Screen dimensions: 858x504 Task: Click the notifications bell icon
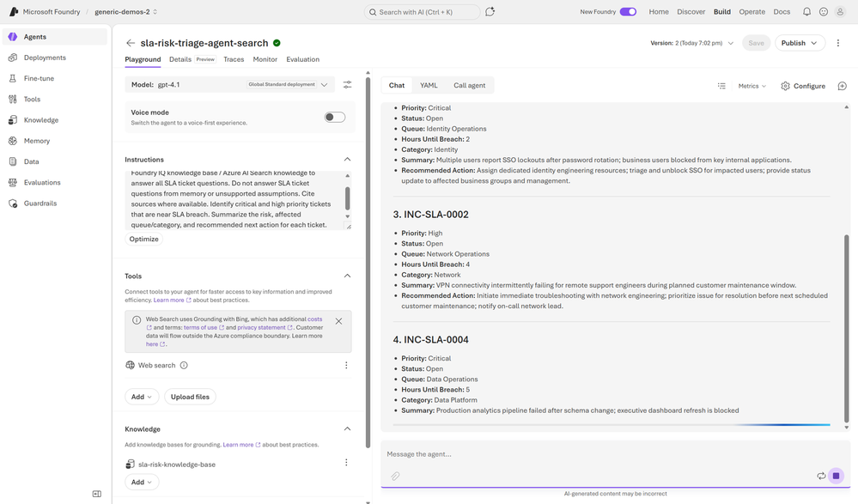click(x=806, y=11)
